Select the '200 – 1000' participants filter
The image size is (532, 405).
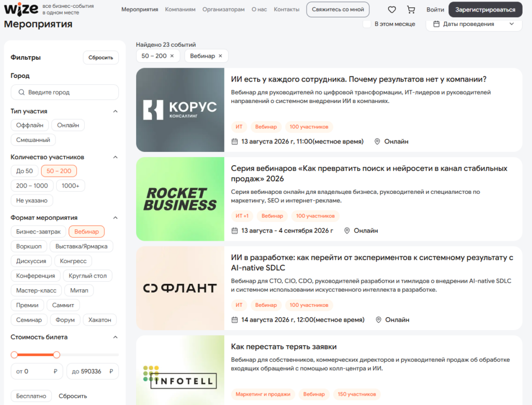pyautogui.click(x=32, y=186)
